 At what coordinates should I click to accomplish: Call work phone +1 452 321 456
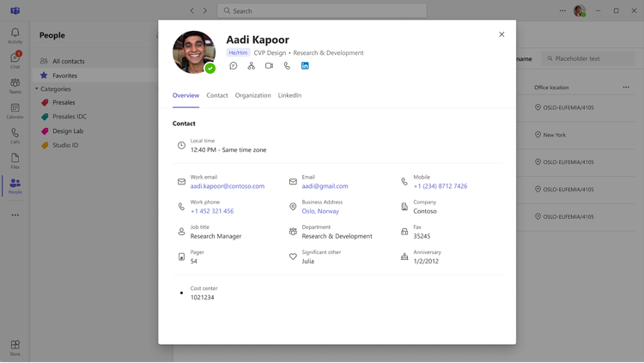coord(212,211)
